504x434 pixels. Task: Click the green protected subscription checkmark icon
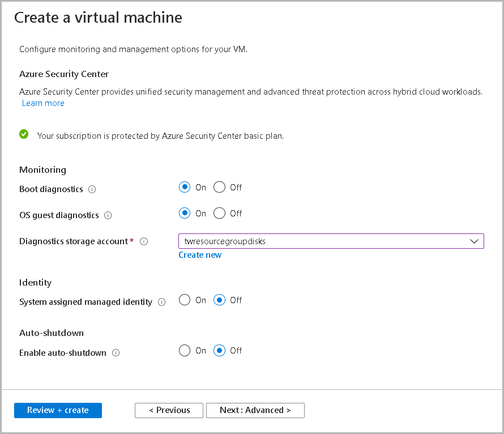[x=24, y=134]
